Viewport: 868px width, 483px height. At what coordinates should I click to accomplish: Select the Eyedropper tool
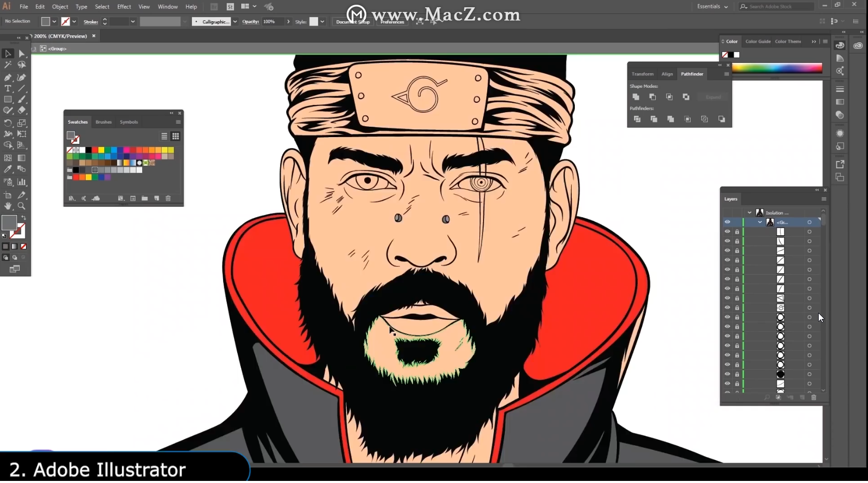coord(8,169)
